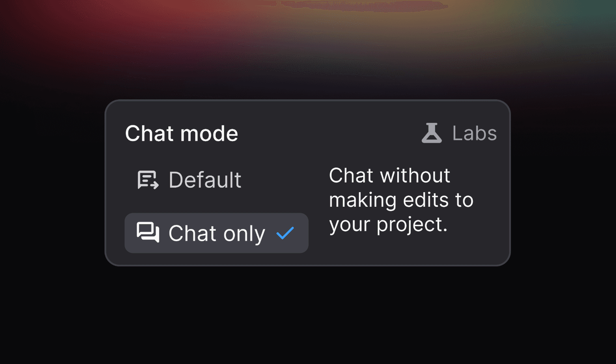The image size is (616, 364).
Task: Switch to the Labs section
Action: coord(474,133)
